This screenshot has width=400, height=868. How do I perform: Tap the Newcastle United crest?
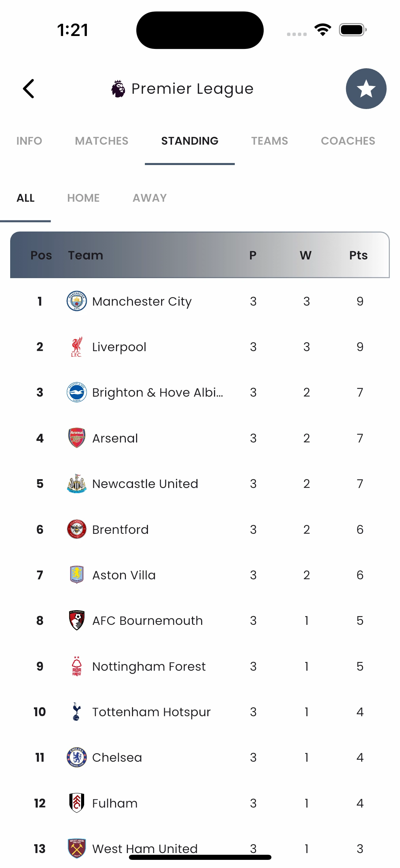click(x=77, y=484)
